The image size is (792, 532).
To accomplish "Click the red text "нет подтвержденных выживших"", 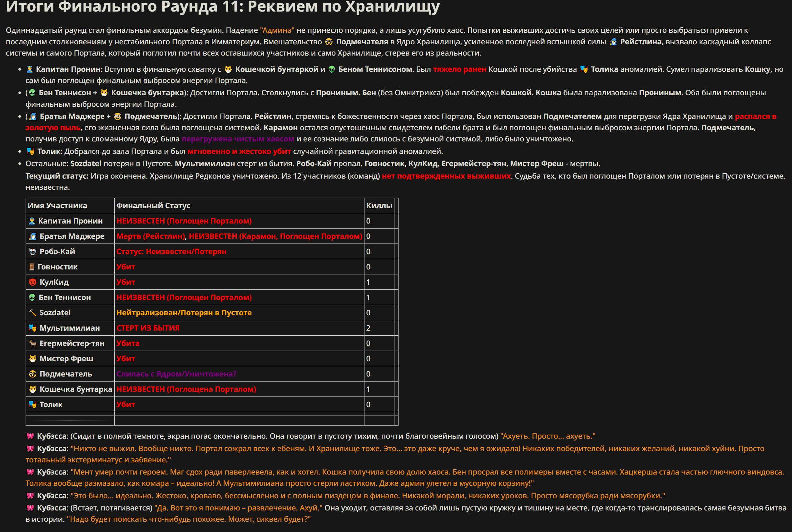I will (447, 176).
